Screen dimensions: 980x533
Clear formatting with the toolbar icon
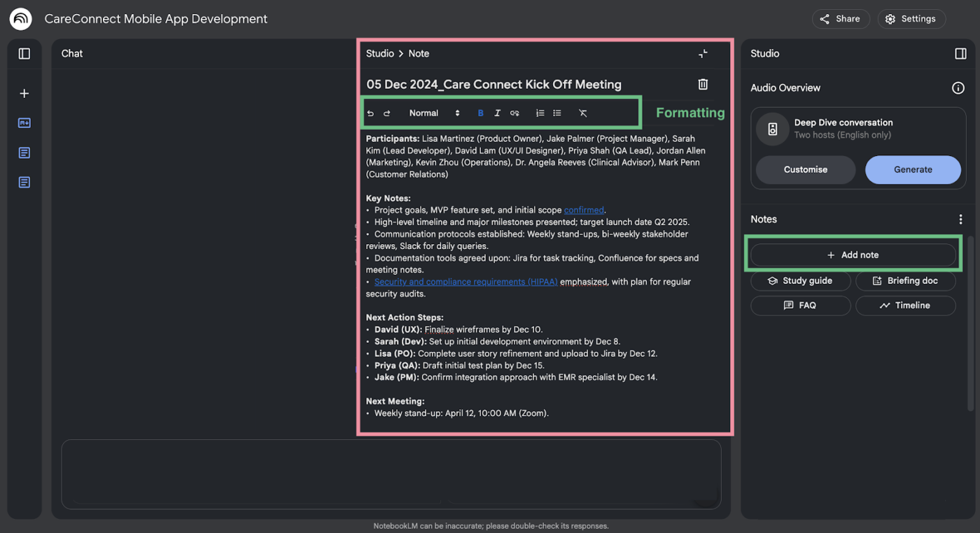pos(582,113)
